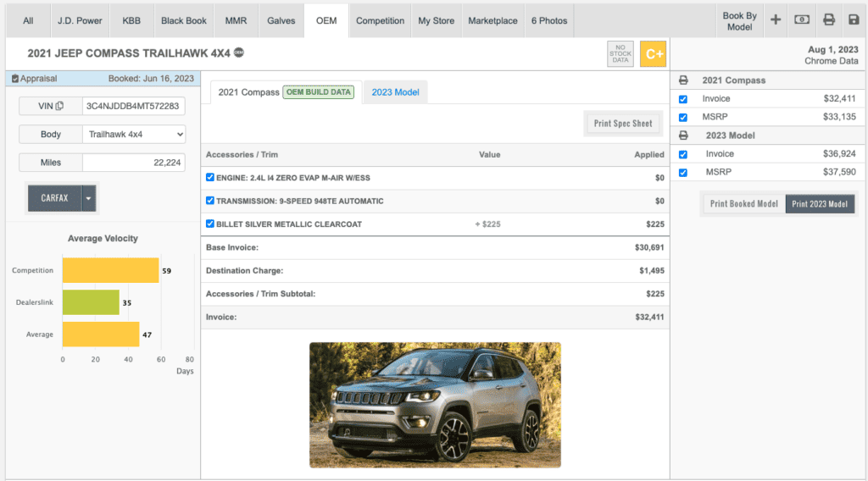Image resolution: width=868 pixels, height=481 pixels.
Task: Click the Chrome Data label
Action: [x=831, y=61]
